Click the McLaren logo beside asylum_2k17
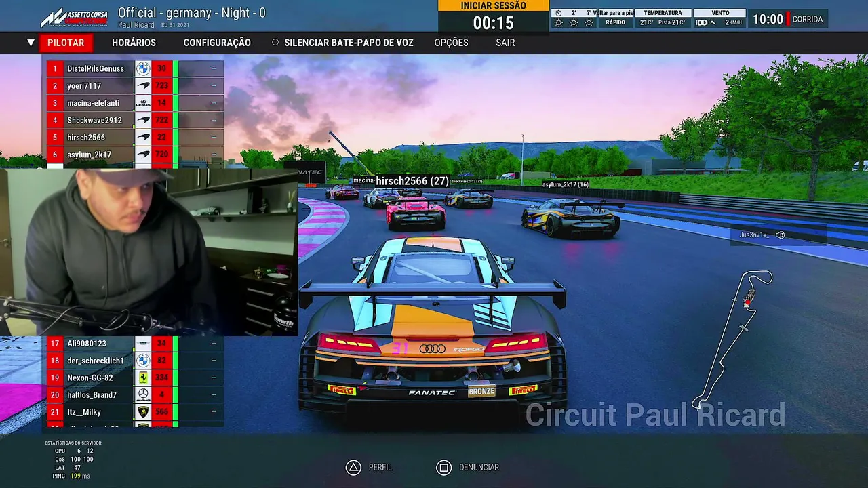The image size is (868, 488). point(143,155)
